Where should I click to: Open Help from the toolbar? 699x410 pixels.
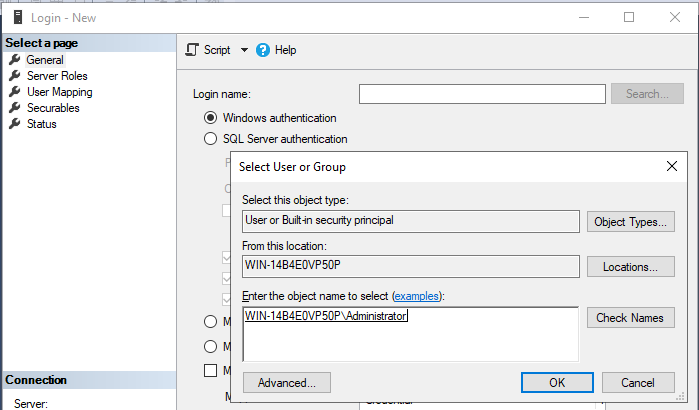[276, 50]
